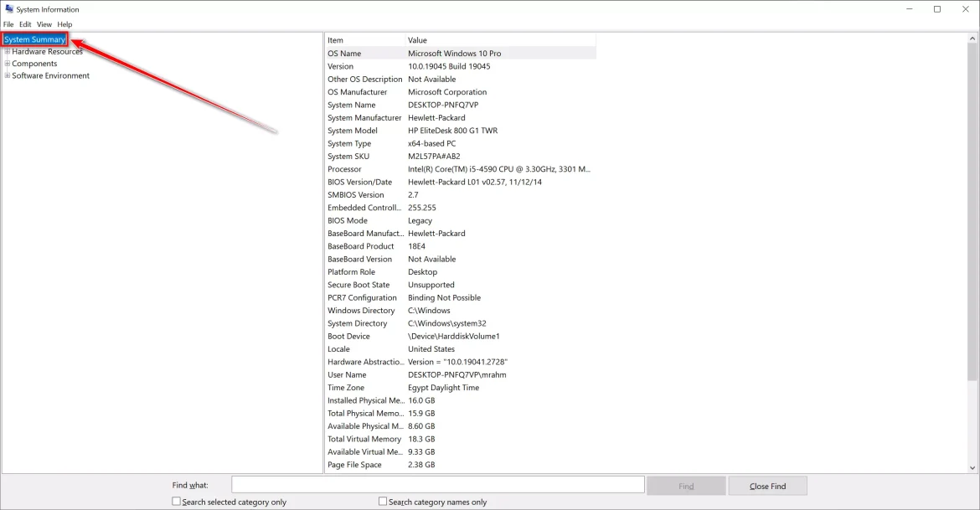980x510 pixels.
Task: Enable Search selected category only checkbox
Action: (176, 502)
